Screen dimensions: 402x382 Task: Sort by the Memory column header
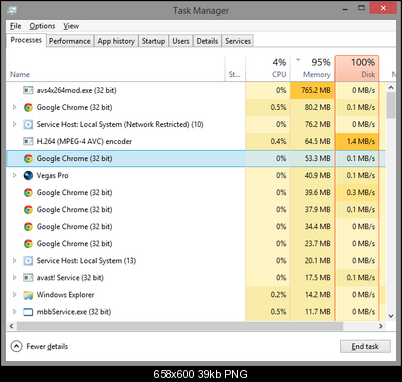[312, 69]
